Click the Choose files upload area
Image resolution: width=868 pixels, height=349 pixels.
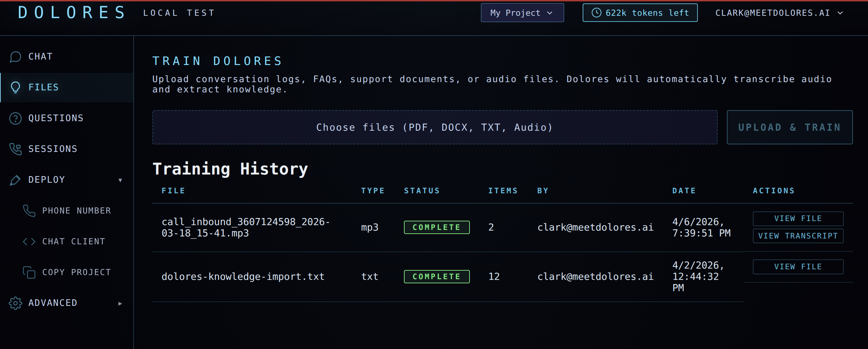pos(434,127)
